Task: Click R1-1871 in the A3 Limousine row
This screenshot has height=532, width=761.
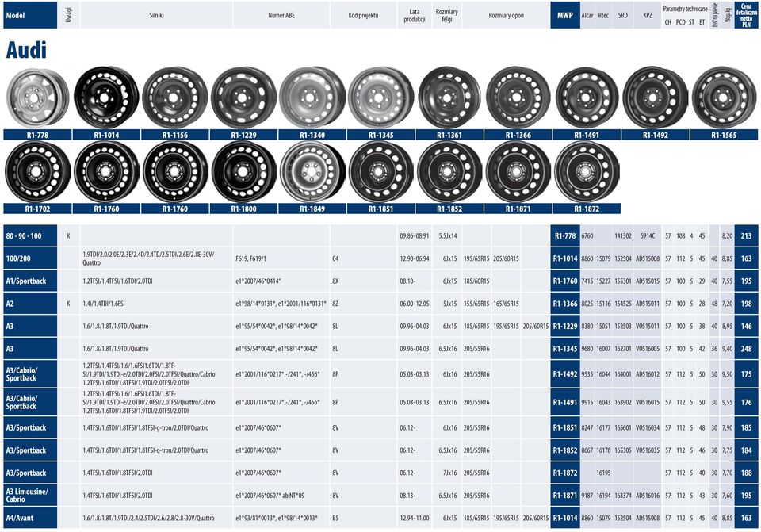Action: pos(565,495)
